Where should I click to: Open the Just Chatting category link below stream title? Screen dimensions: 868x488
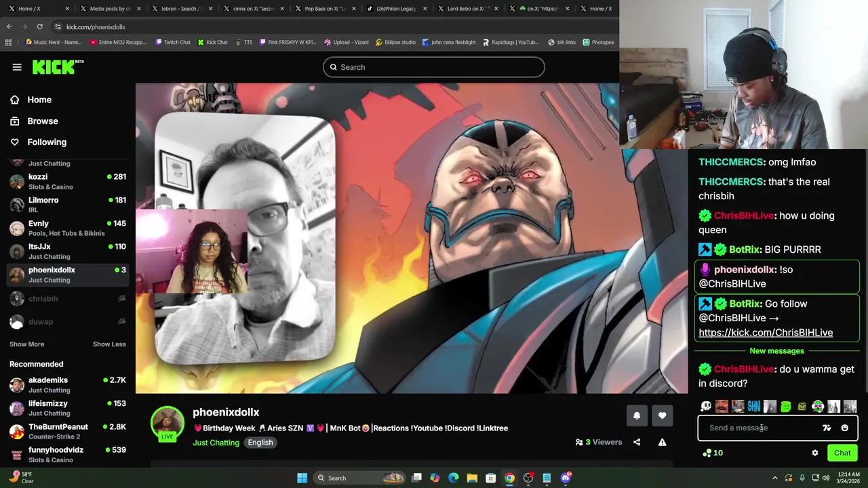pyautogui.click(x=216, y=443)
